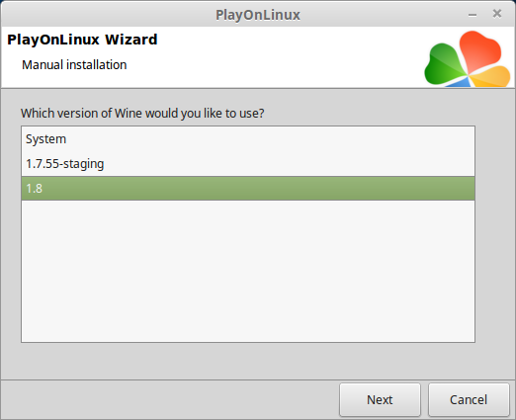The image size is (516, 420).
Task: Click gray area below the versions list
Action: point(248,361)
